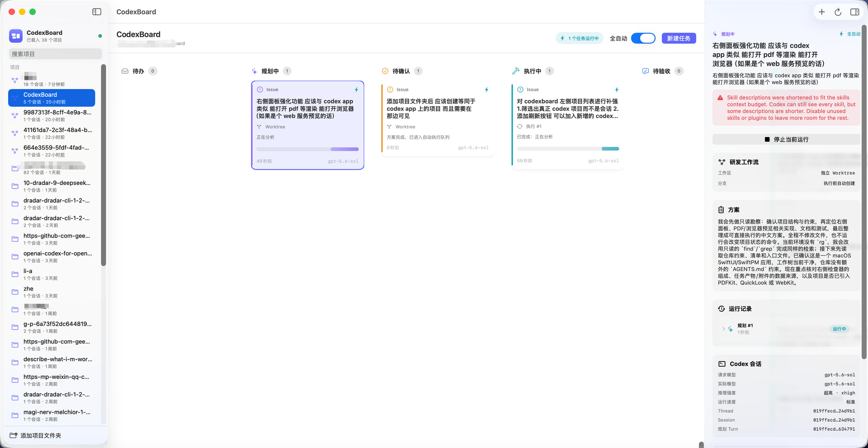Click branch icon beside 9987313f project
Screen dimensions: 868x448
click(x=15, y=116)
